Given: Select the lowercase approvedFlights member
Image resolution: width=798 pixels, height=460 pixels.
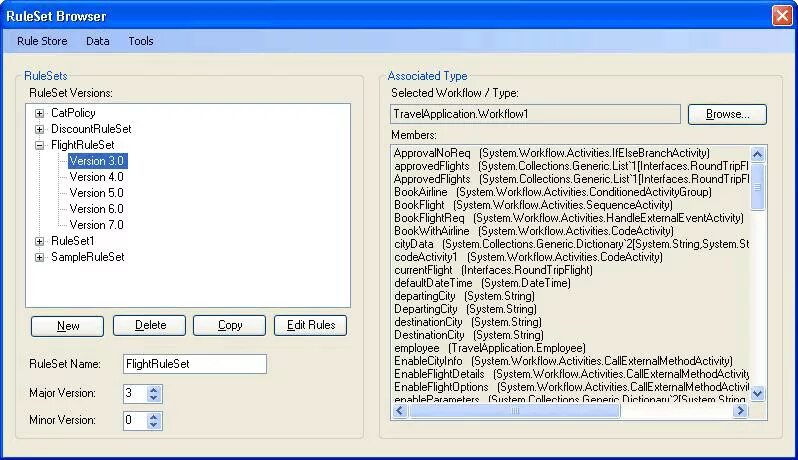Looking at the screenshot, I should pyautogui.click(x=571, y=166).
